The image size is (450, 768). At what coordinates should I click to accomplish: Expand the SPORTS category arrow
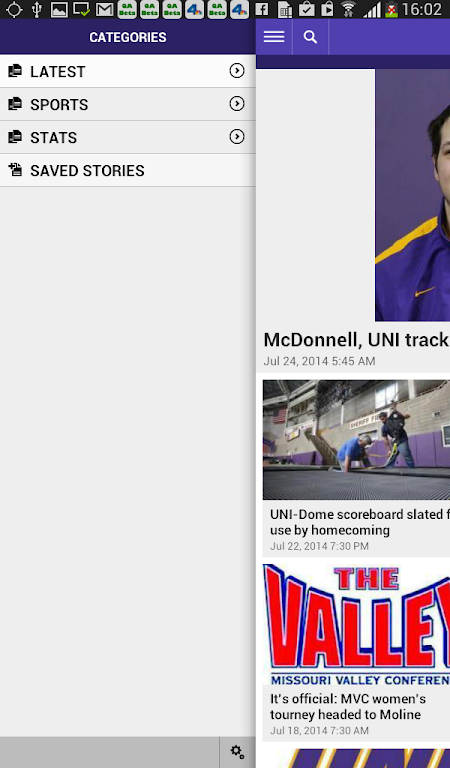[237, 104]
